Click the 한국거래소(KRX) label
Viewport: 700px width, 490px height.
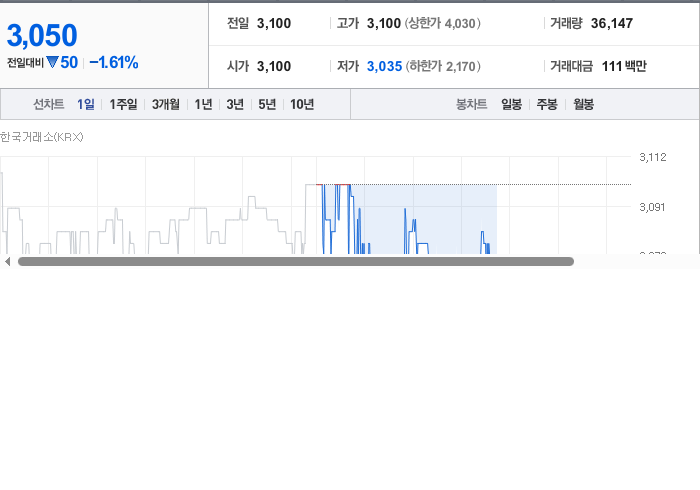pos(42,137)
